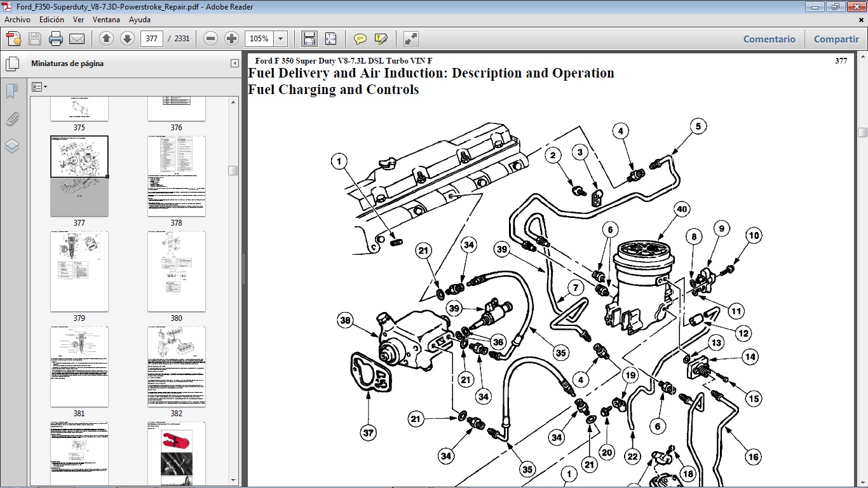
Task: Open the attachments paperclip panel
Action: [x=12, y=119]
